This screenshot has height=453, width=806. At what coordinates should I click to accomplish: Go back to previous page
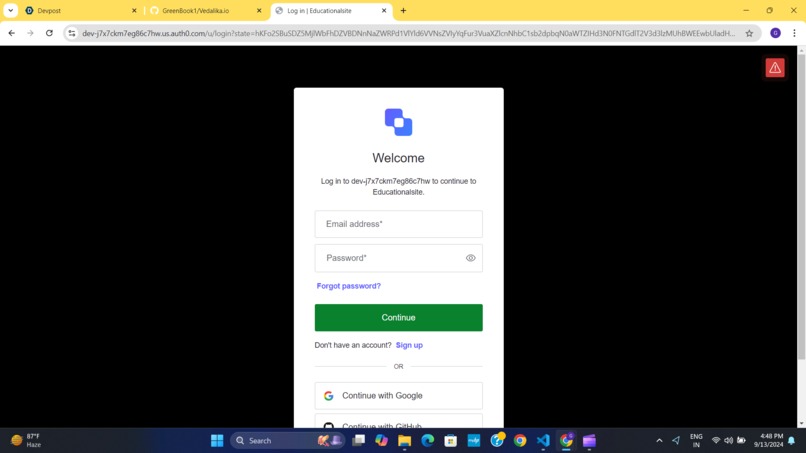12,33
